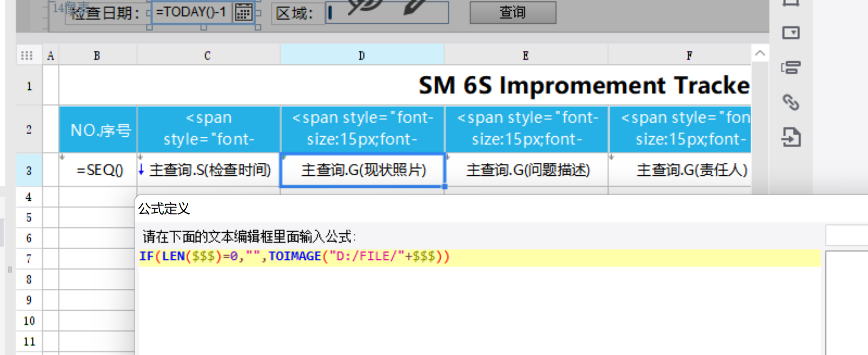Select the =SEQ() cell
The width and height of the screenshot is (868, 355).
pyautogui.click(x=98, y=170)
